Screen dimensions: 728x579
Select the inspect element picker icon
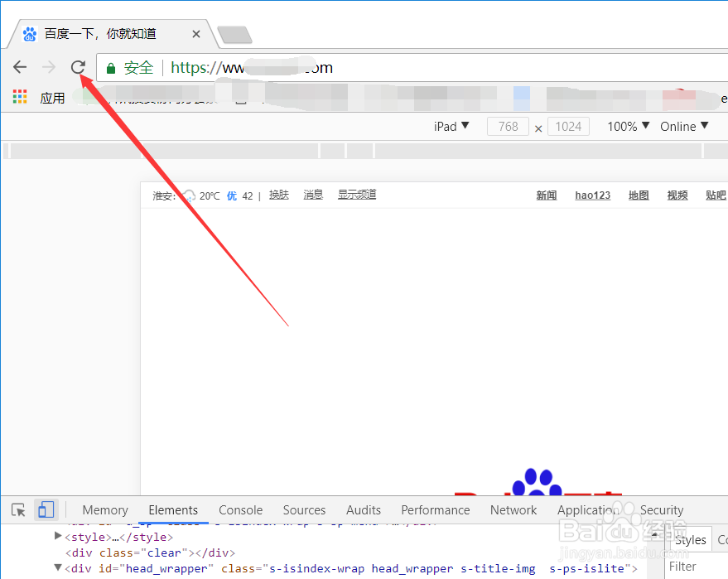click(18, 509)
